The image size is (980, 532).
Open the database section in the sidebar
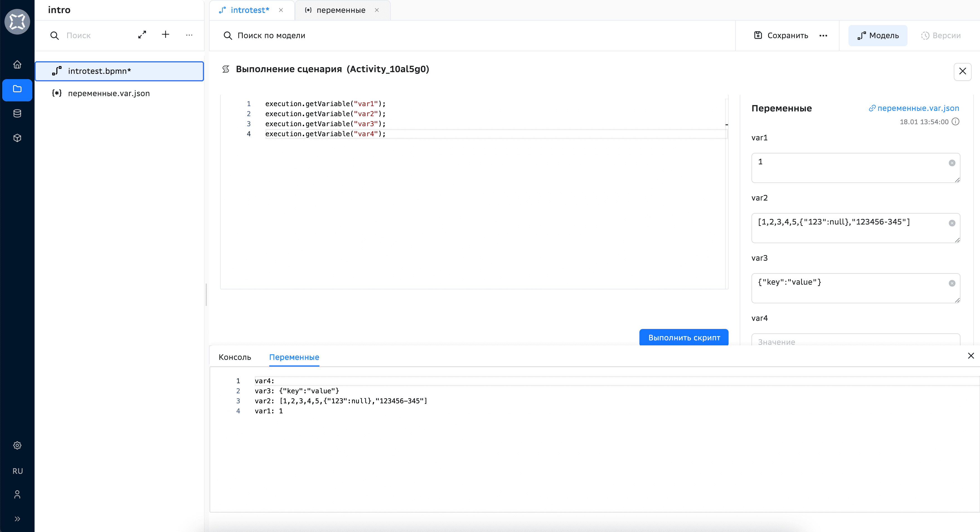[x=17, y=113]
